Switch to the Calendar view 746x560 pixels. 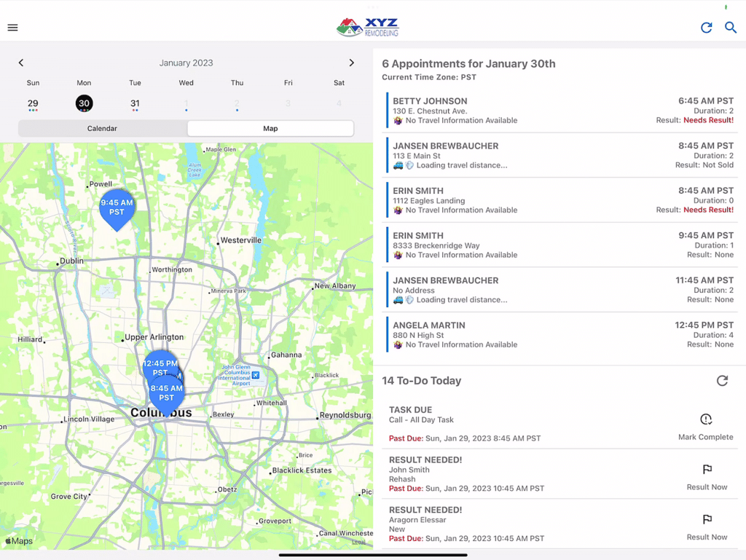(102, 128)
